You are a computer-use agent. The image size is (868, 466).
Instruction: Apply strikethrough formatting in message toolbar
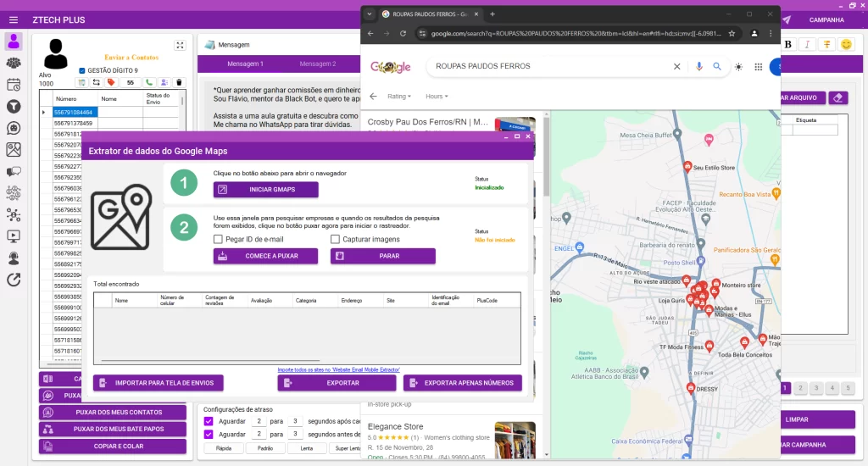(827, 44)
